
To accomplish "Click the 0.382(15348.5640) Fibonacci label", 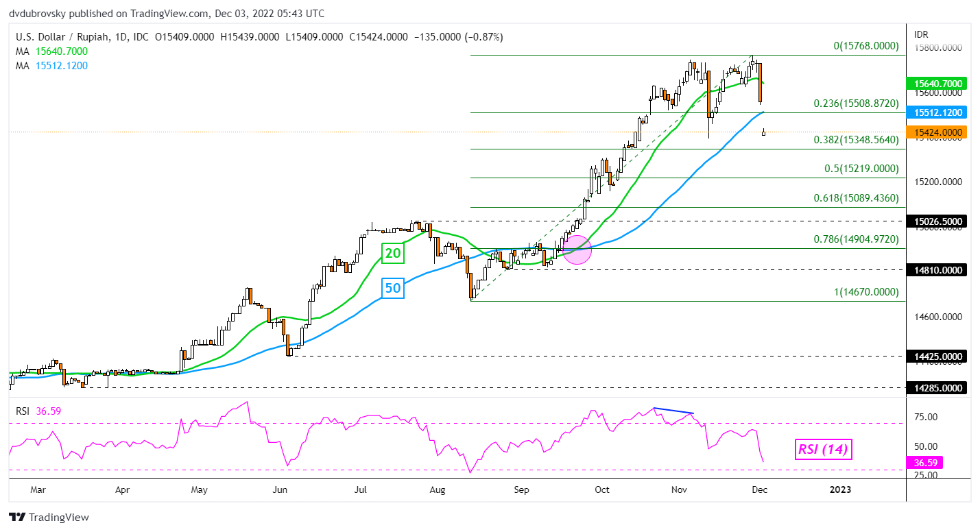I will coord(856,139).
